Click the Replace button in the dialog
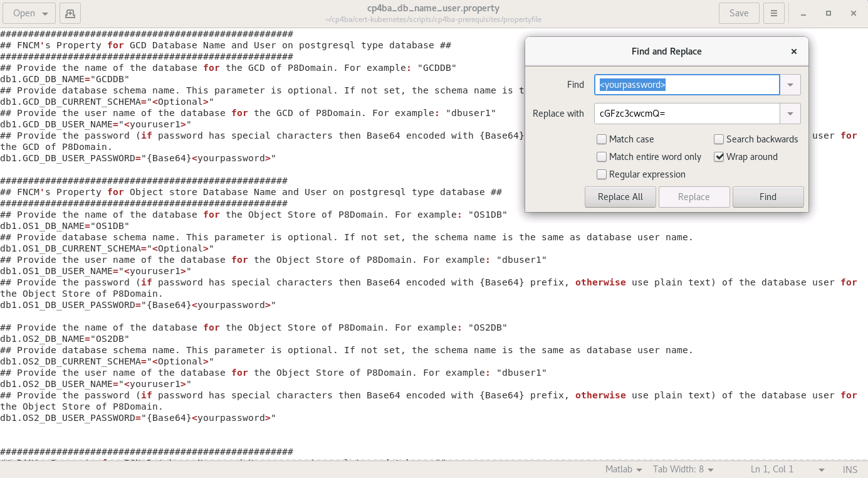The image size is (868, 478). [694, 197]
